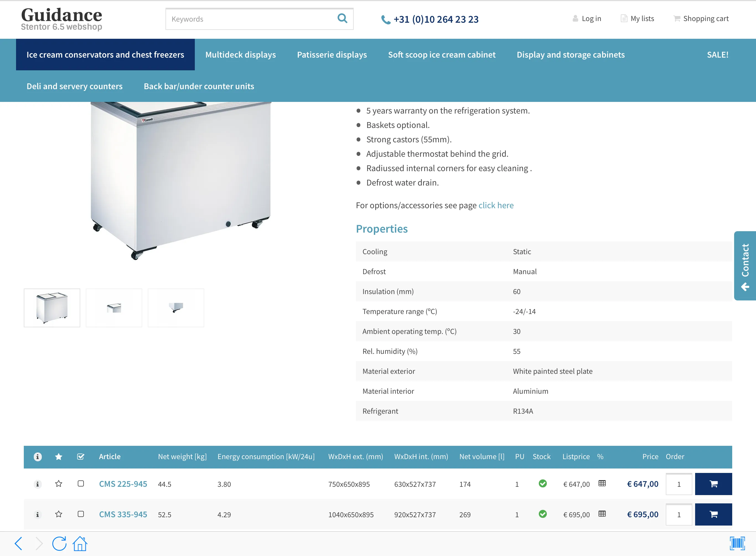756x556 pixels.
Task: Click here for options and accessories
Action: click(496, 205)
